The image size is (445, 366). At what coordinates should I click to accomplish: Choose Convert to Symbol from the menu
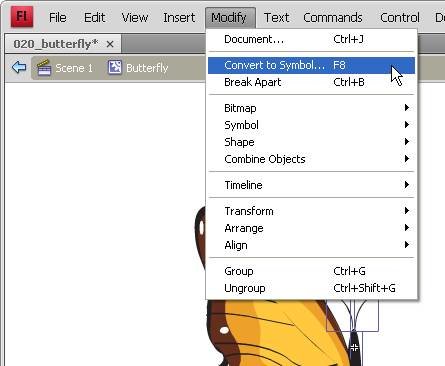pyautogui.click(x=311, y=65)
